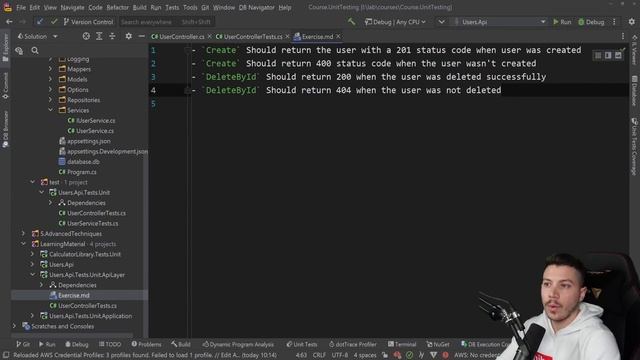The image size is (640, 360).
Task: Expand the Repositories folder
Action: [51, 100]
